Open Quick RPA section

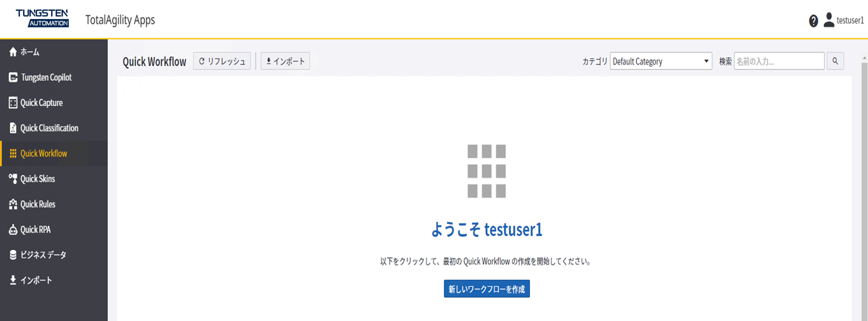[54, 230]
